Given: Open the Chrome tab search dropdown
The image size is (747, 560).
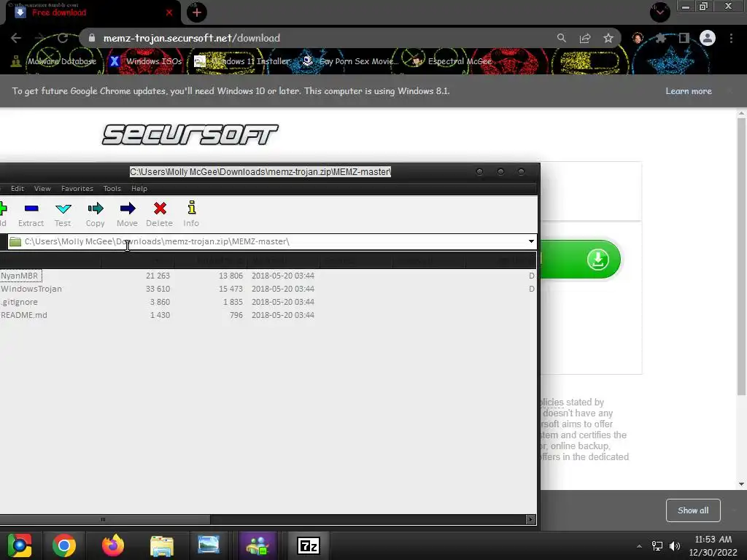Looking at the screenshot, I should click(x=659, y=12).
